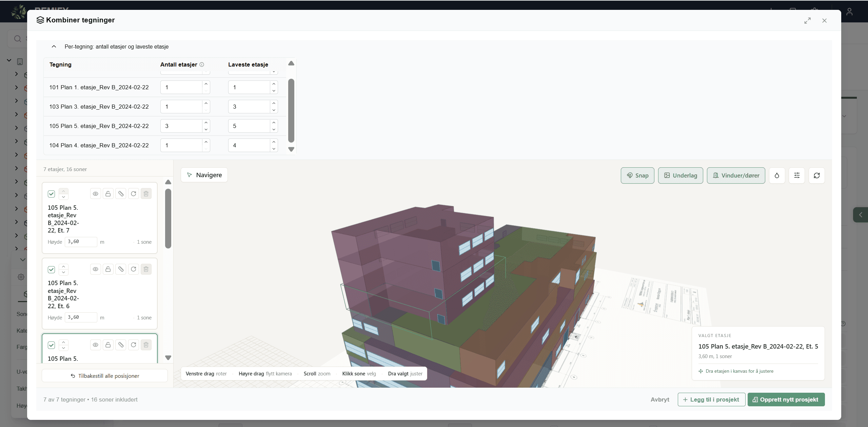Toggle visibility eye on Et. 6 card
Viewport: 868px width, 427px height.
click(96, 269)
